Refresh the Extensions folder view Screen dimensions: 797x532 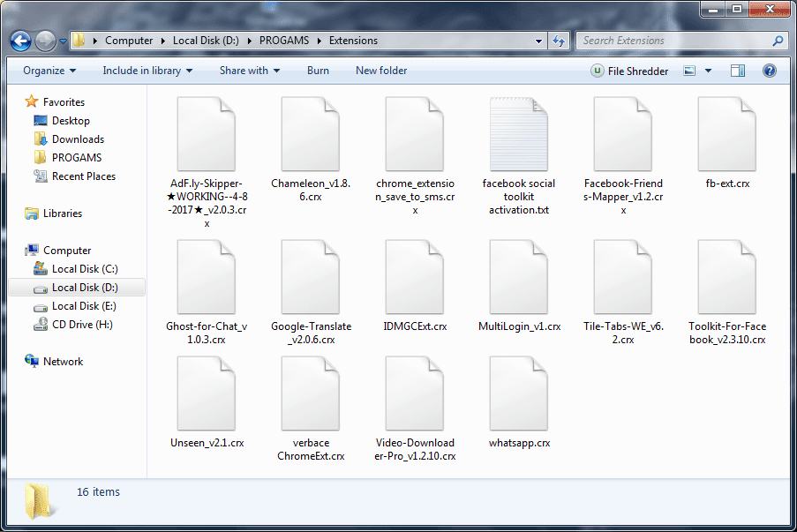click(559, 41)
